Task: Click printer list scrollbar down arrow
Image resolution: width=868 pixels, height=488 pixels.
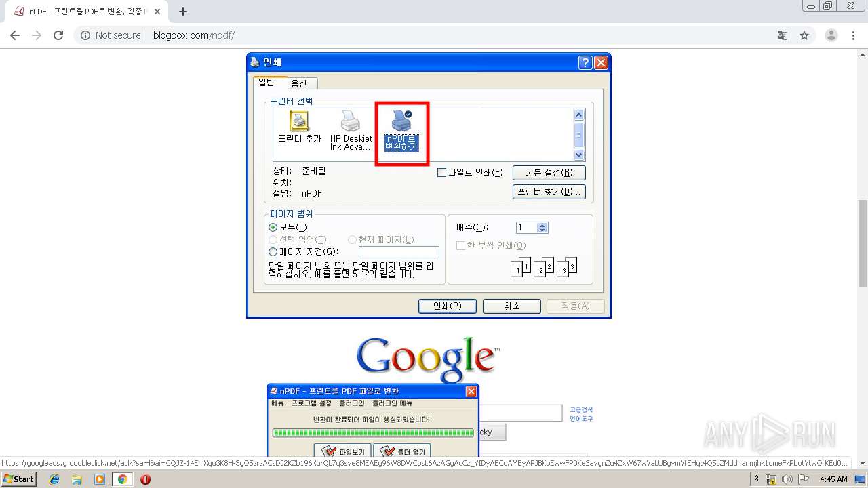Action: pos(579,155)
